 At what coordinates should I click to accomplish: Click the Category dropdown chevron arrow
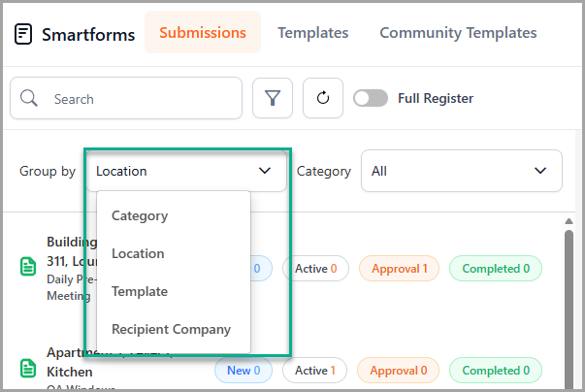click(x=540, y=171)
